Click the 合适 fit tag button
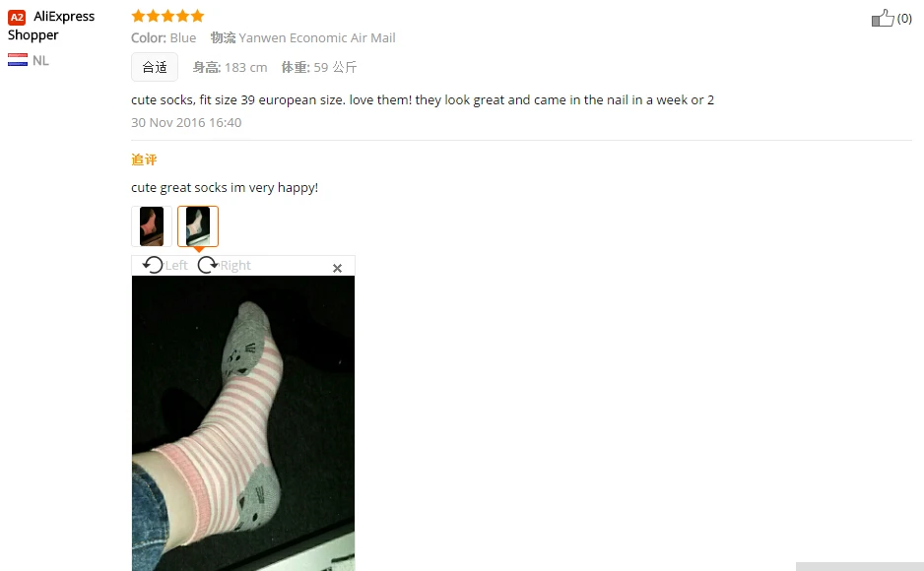Image resolution: width=924 pixels, height=571 pixels. [155, 67]
